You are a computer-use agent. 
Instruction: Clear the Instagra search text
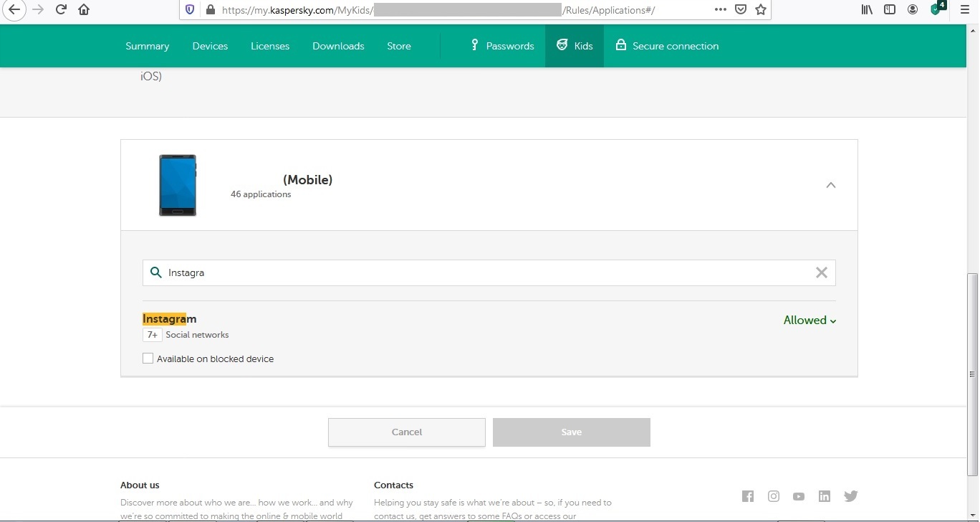point(822,272)
